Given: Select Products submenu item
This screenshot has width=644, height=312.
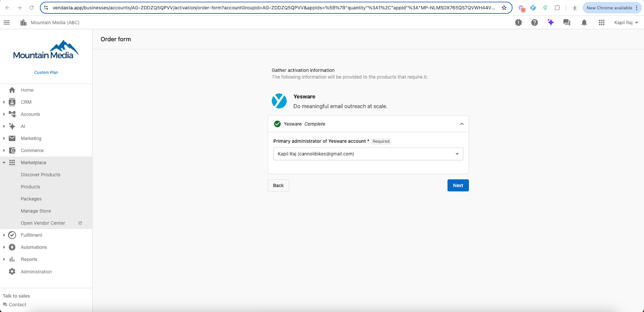Looking at the screenshot, I should (x=31, y=187).
